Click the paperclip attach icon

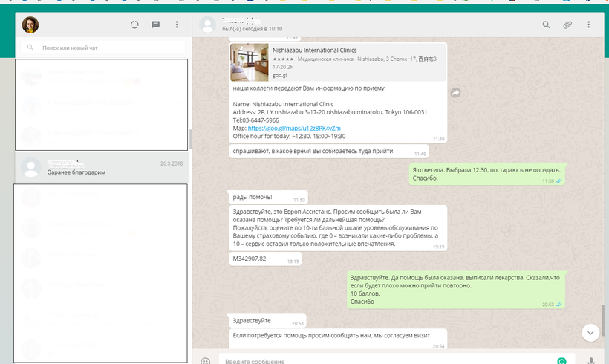pos(567,25)
